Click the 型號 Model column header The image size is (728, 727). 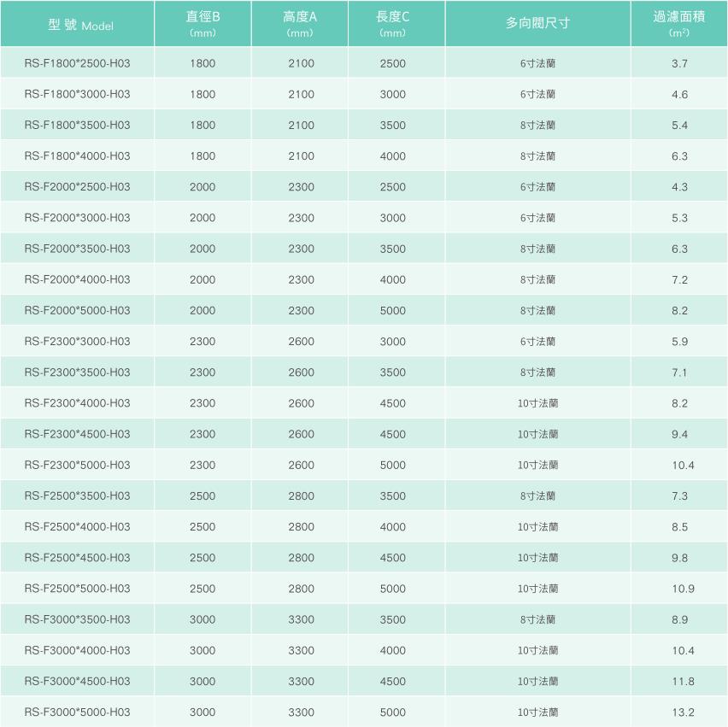point(77,24)
